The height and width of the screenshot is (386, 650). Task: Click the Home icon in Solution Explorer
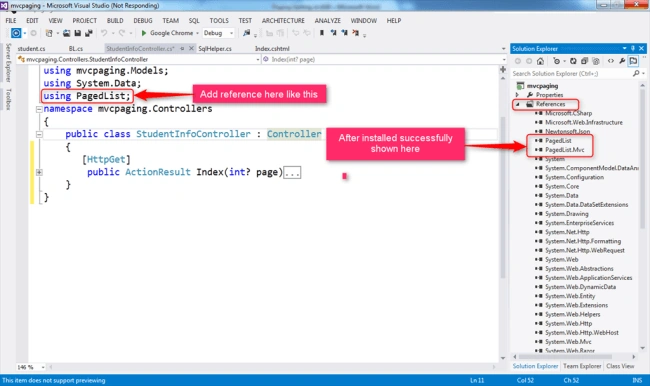[x=540, y=61]
